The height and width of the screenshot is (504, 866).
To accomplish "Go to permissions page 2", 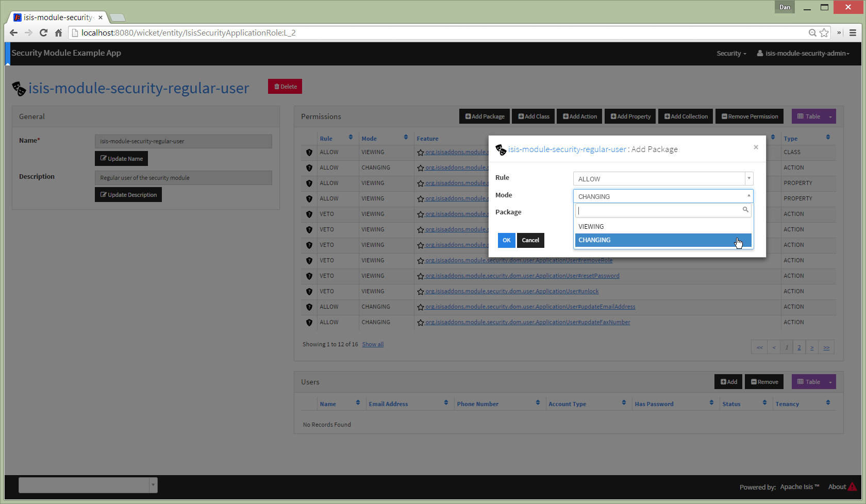I will point(799,347).
